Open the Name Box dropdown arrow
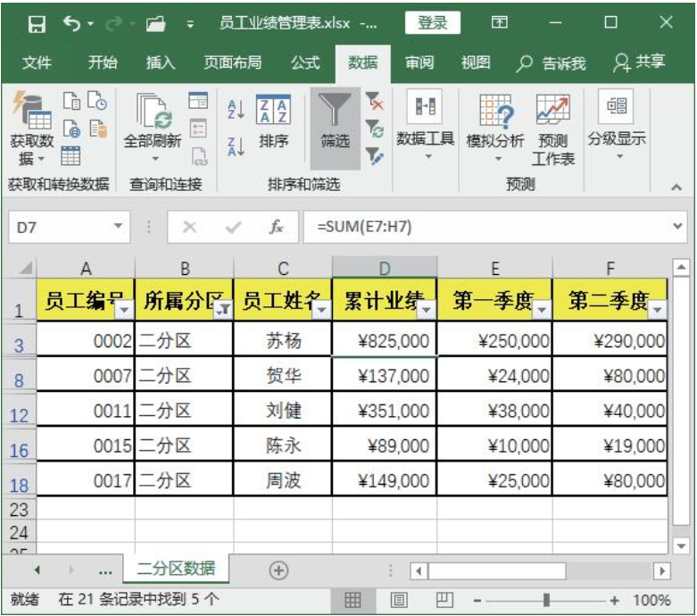This screenshot has width=697, height=616. coord(118,227)
